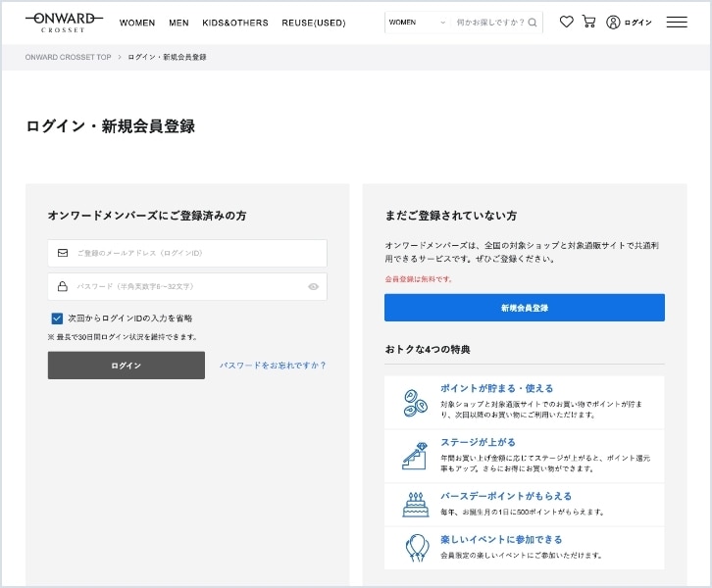Toggle password visibility eye icon

[x=313, y=287]
